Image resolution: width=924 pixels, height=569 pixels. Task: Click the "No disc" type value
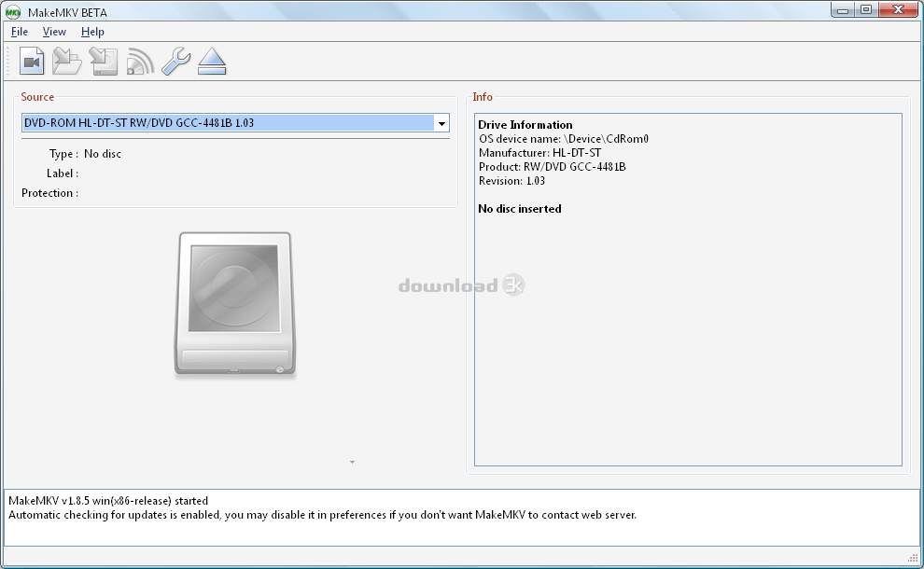pyautogui.click(x=103, y=154)
